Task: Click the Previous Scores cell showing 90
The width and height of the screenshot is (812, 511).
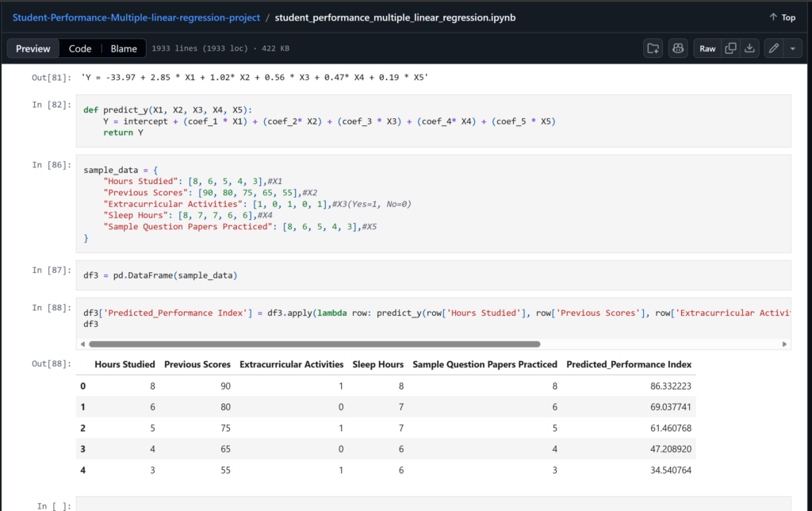Action: click(225, 386)
